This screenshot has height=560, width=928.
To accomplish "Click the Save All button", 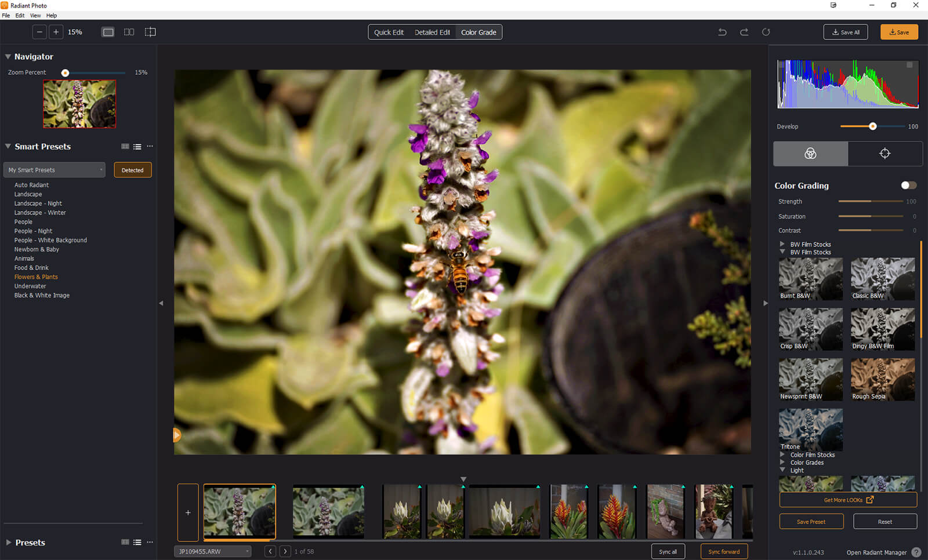I will [x=845, y=32].
